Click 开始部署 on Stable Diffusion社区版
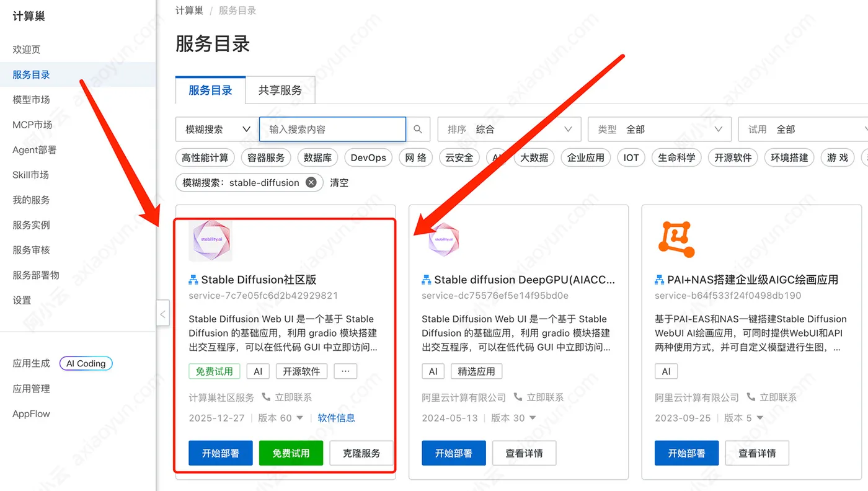Image resolution: width=868 pixels, height=491 pixels. [x=221, y=453]
